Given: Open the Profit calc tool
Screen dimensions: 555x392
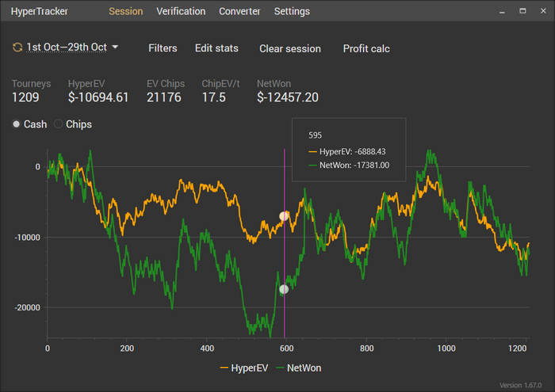Looking at the screenshot, I should coord(366,48).
